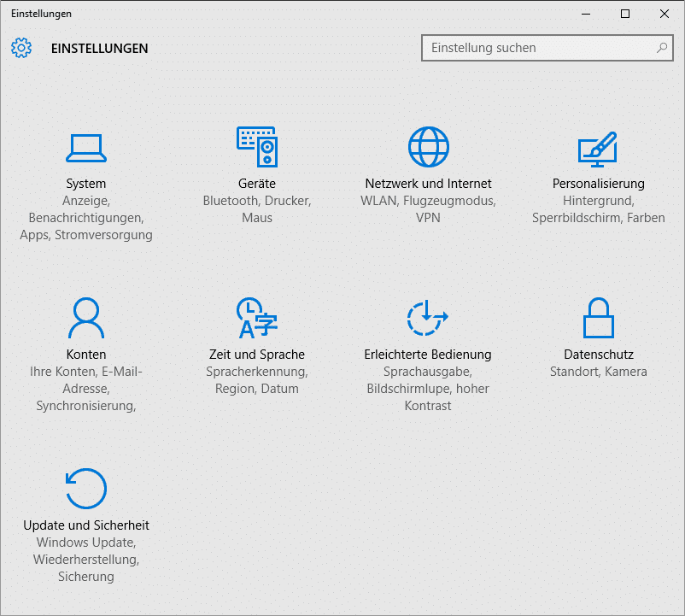Maximize the Einstellungen window
The width and height of the screenshot is (685, 616).
(x=625, y=14)
